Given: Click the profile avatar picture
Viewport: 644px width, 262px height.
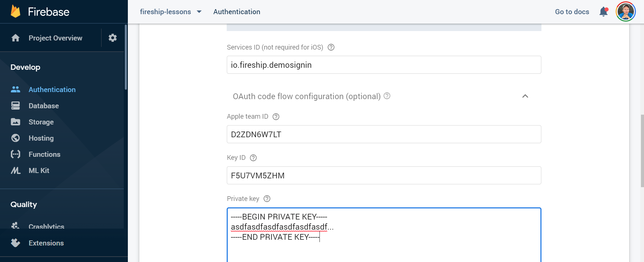Looking at the screenshot, I should click(625, 11).
